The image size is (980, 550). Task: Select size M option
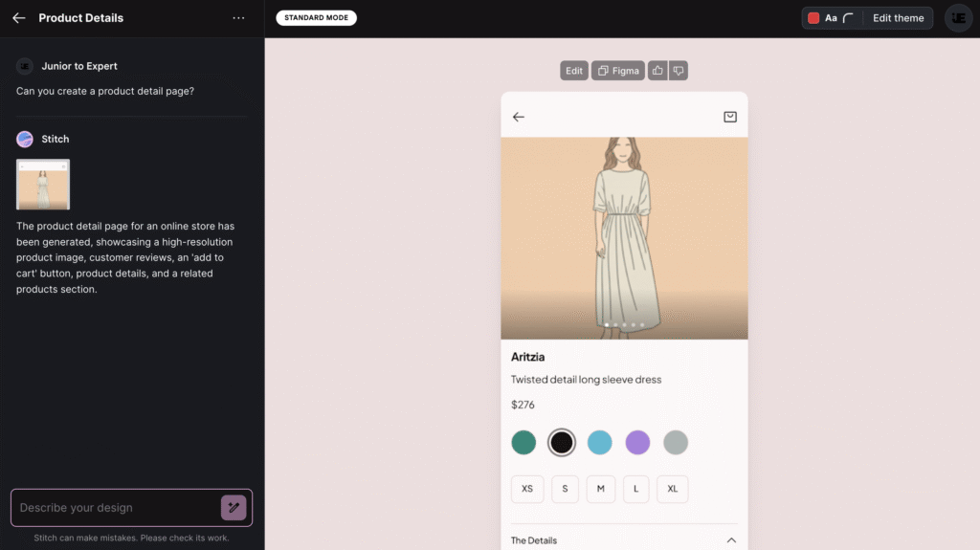point(601,489)
